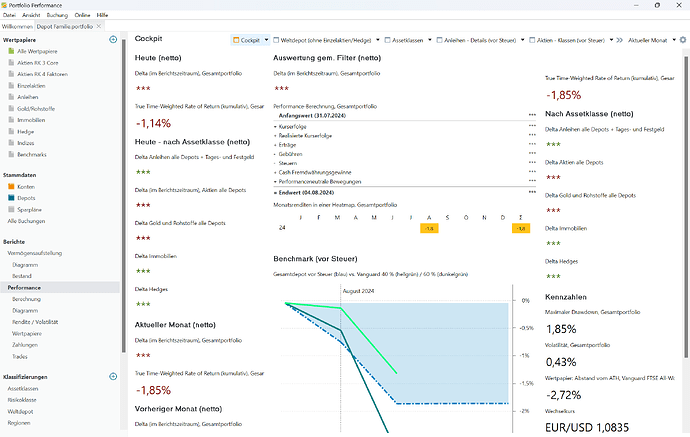Click the Anleihen filter icon
Screen dimensions: 690x437
point(11,97)
